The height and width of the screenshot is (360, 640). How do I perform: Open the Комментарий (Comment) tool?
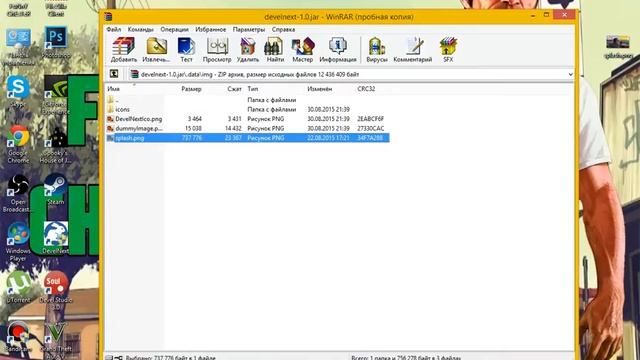413,49
